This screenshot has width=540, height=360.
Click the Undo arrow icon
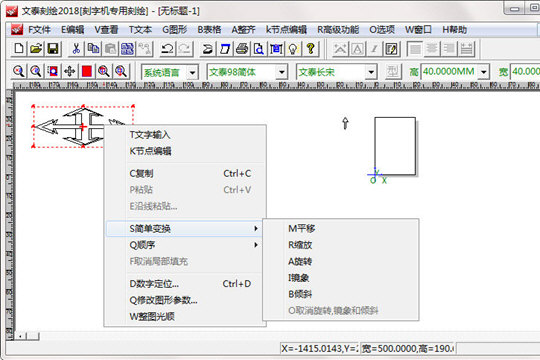[168, 49]
